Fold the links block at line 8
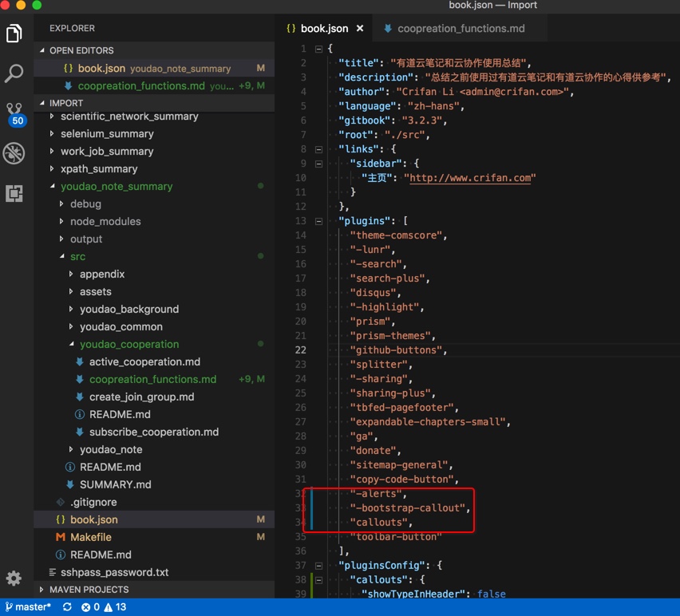680x616 pixels. tap(318, 149)
